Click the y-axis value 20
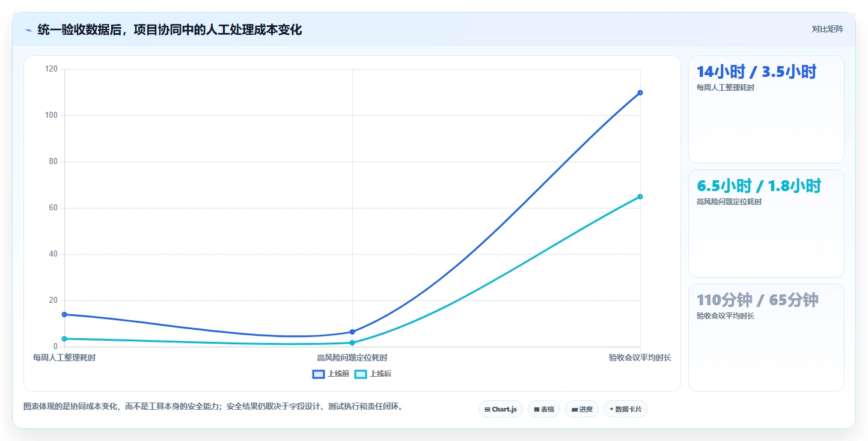868x441 pixels. (x=53, y=300)
